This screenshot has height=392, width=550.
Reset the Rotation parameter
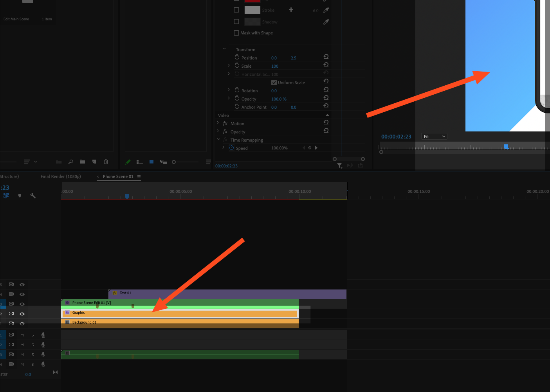[x=326, y=90]
